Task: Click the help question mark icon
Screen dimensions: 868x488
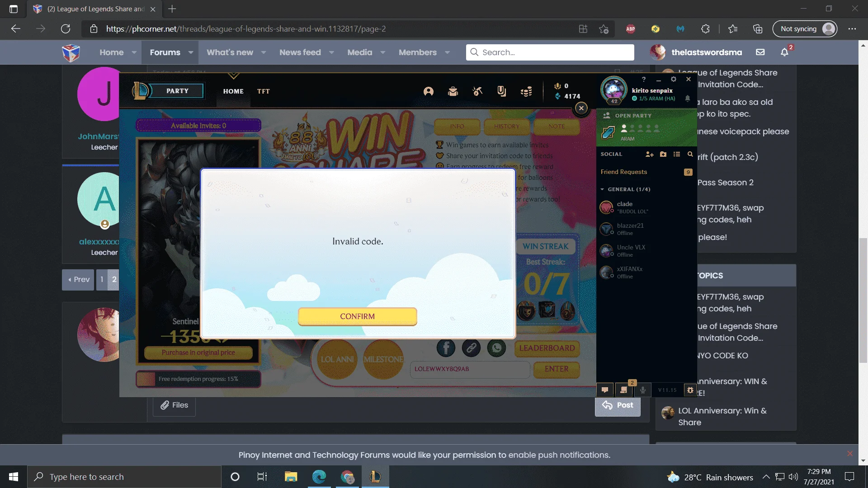Action: point(644,79)
